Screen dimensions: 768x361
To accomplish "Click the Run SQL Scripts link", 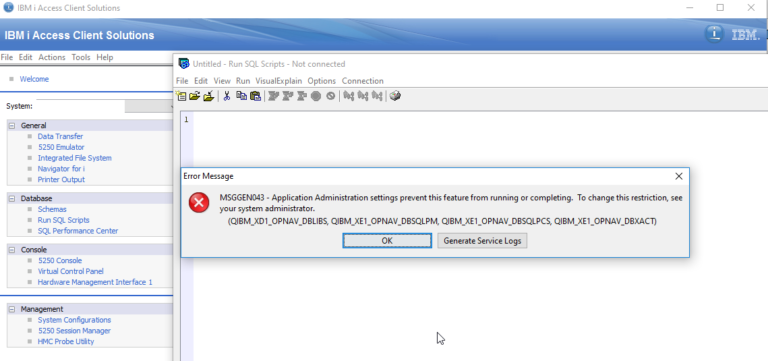I will [x=64, y=220].
